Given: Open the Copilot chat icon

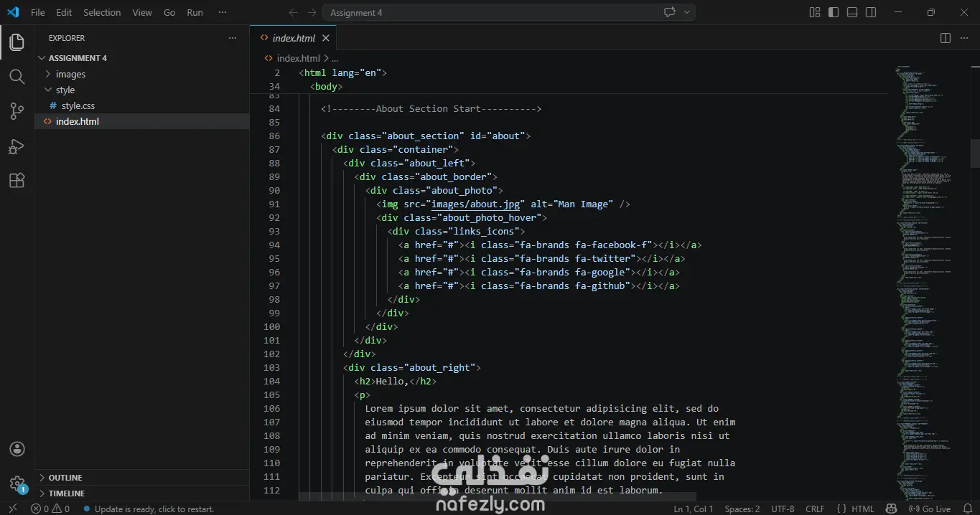Looking at the screenshot, I should click(x=670, y=12).
